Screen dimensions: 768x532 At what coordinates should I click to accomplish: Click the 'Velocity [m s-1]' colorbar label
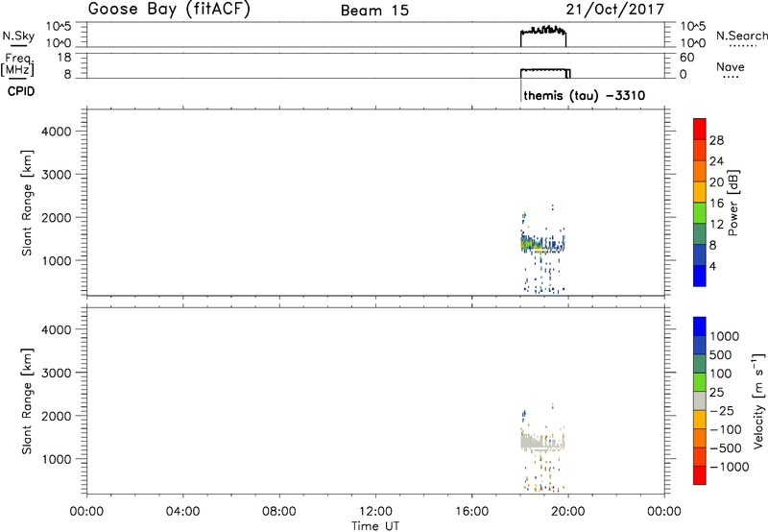tap(758, 400)
